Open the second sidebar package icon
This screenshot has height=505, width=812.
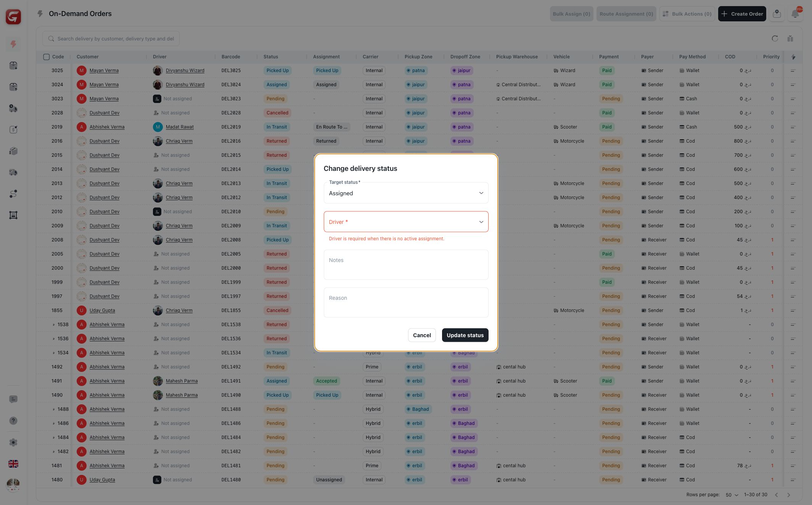pos(13,66)
